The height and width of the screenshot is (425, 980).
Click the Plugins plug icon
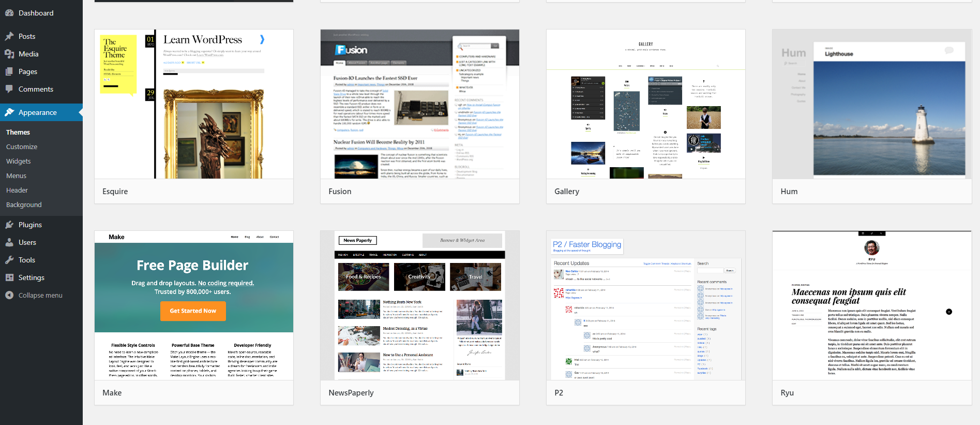tap(9, 225)
